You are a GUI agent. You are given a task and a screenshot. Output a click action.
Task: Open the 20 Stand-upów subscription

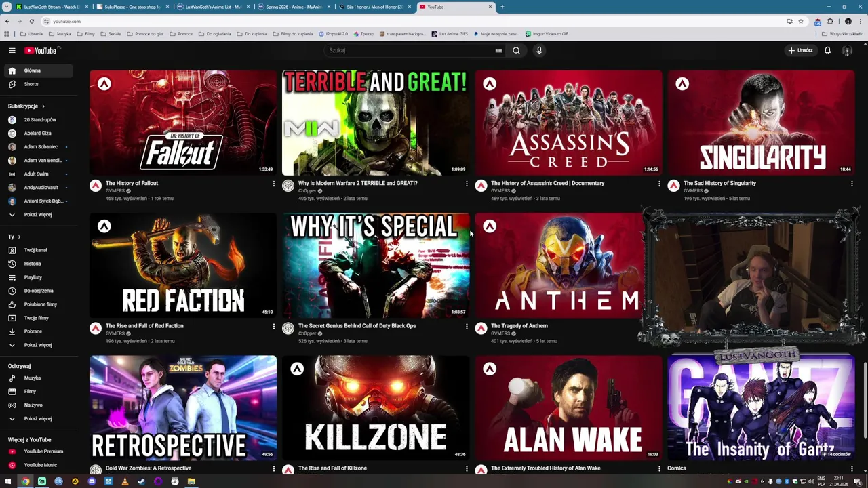pyautogui.click(x=37, y=120)
